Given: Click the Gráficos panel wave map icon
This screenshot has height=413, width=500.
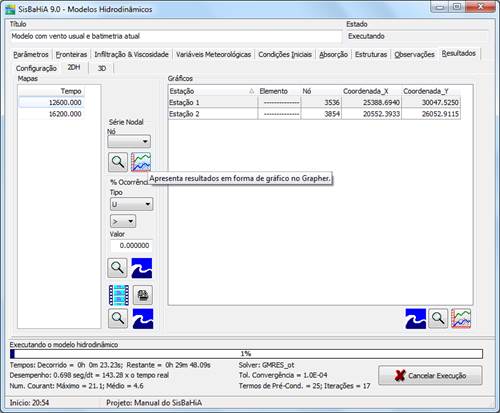Looking at the screenshot, I should tap(415, 319).
